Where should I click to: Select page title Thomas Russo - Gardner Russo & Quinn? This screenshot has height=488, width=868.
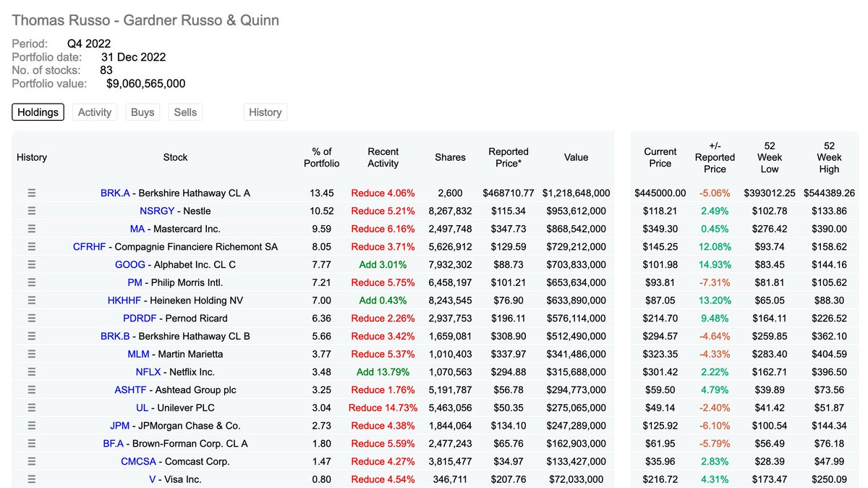145,20
